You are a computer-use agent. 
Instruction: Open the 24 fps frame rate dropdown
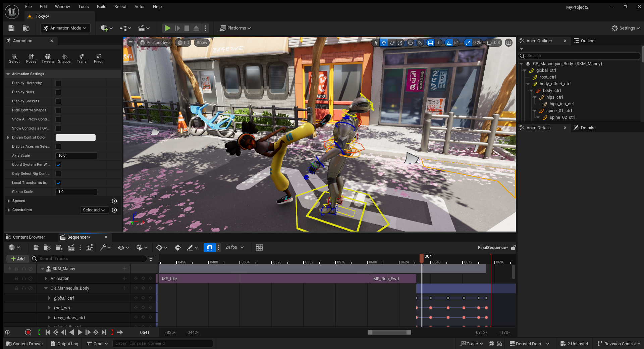[234, 247]
